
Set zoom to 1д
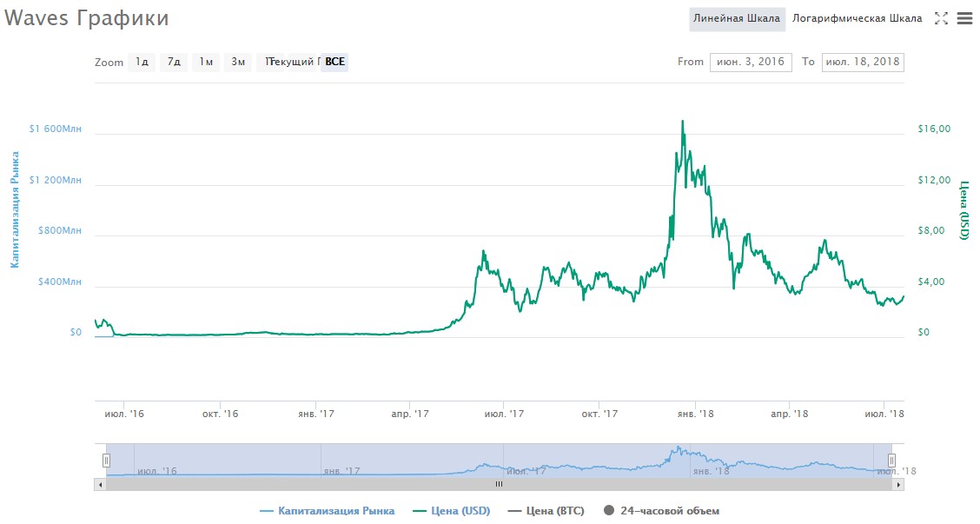[x=142, y=62]
